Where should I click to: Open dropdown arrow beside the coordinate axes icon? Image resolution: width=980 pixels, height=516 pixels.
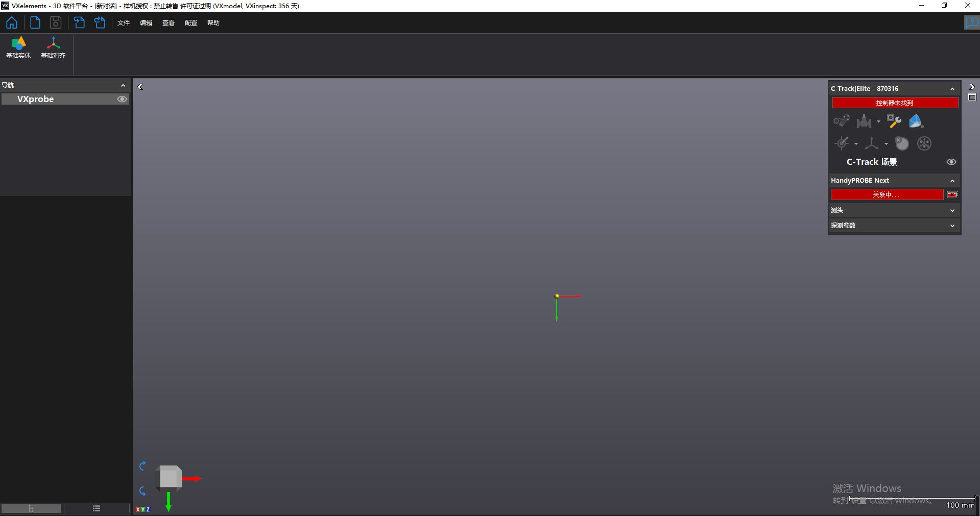coord(886,144)
